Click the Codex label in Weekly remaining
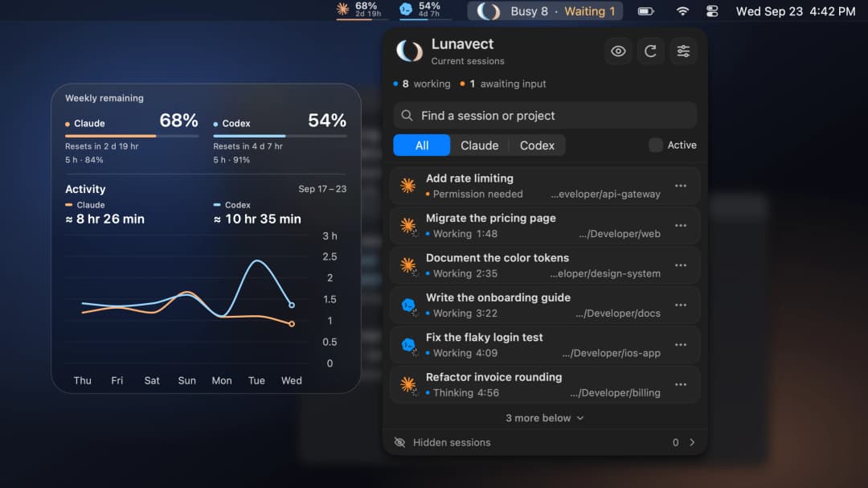Image resolution: width=868 pixels, height=488 pixels. pyautogui.click(x=236, y=124)
